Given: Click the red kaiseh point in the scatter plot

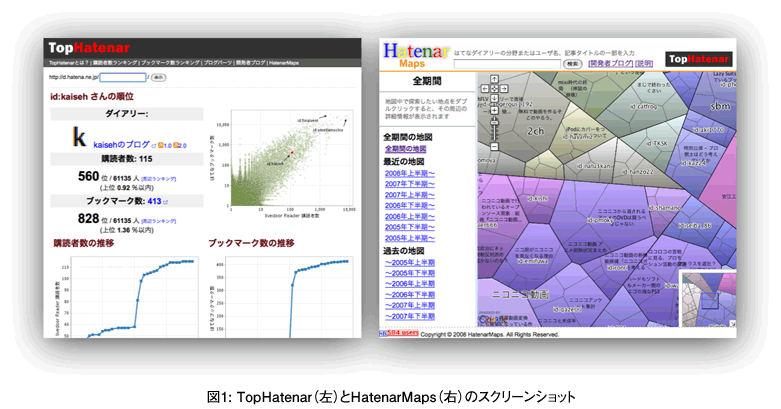Looking at the screenshot, I should point(292,152).
